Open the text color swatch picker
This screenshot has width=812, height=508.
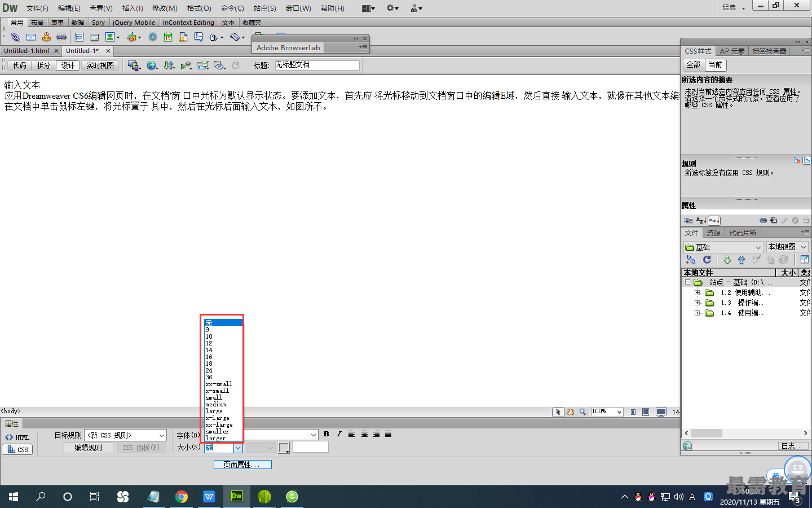(284, 448)
